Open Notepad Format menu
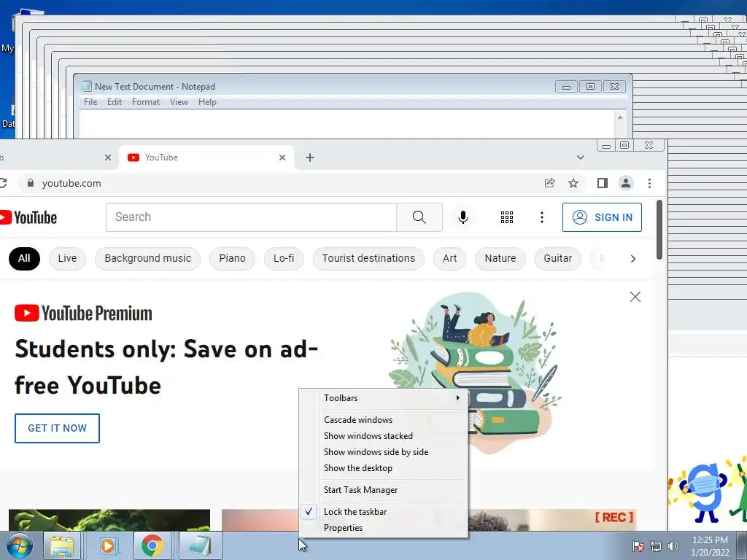 pos(146,102)
